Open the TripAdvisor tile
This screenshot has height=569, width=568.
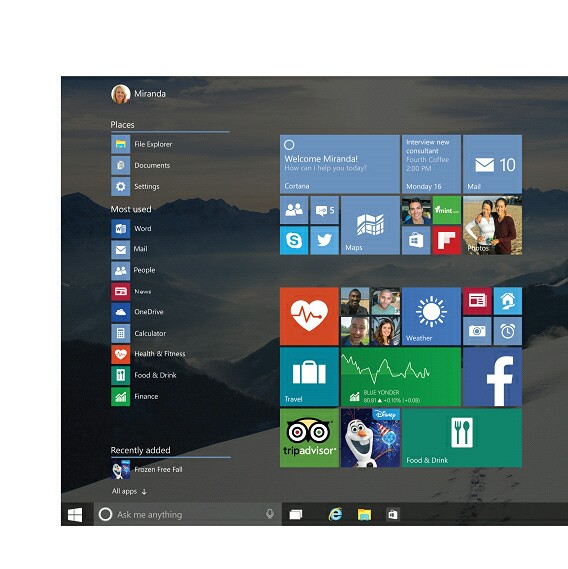[309, 438]
